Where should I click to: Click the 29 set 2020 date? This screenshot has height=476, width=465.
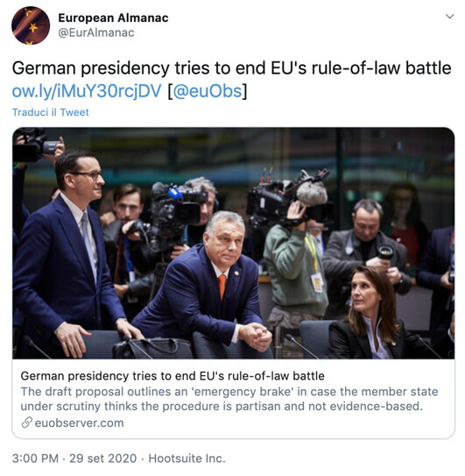click(x=102, y=458)
